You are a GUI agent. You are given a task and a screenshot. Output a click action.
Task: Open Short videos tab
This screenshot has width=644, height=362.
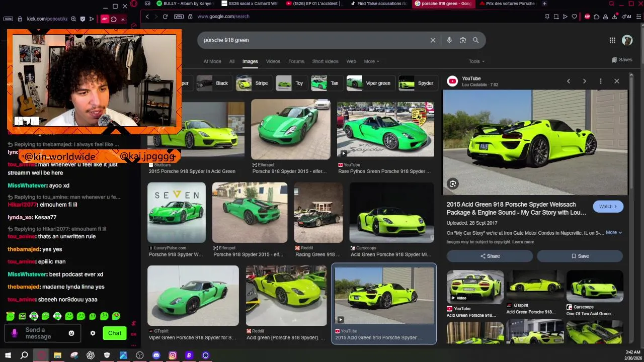325,61
